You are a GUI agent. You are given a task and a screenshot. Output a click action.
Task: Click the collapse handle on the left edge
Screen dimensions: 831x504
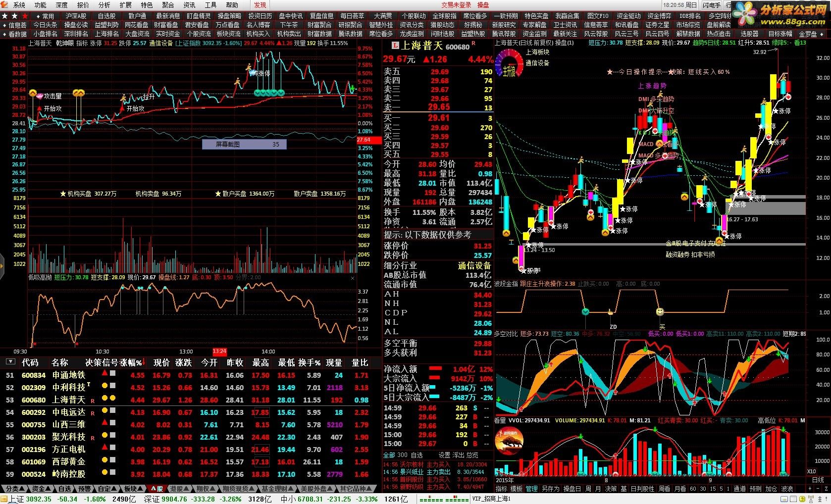tap(2, 266)
